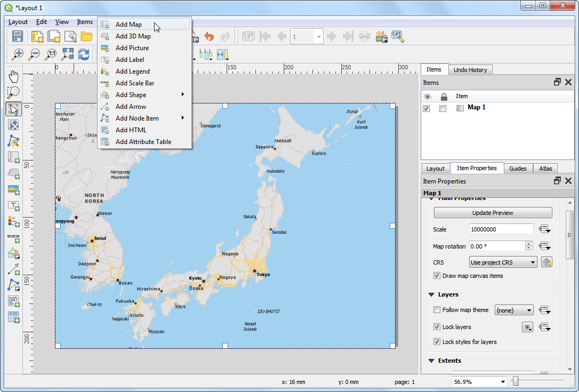This screenshot has width=579, height=392.
Task: Select the Move Item Content tool
Action: coord(14,125)
